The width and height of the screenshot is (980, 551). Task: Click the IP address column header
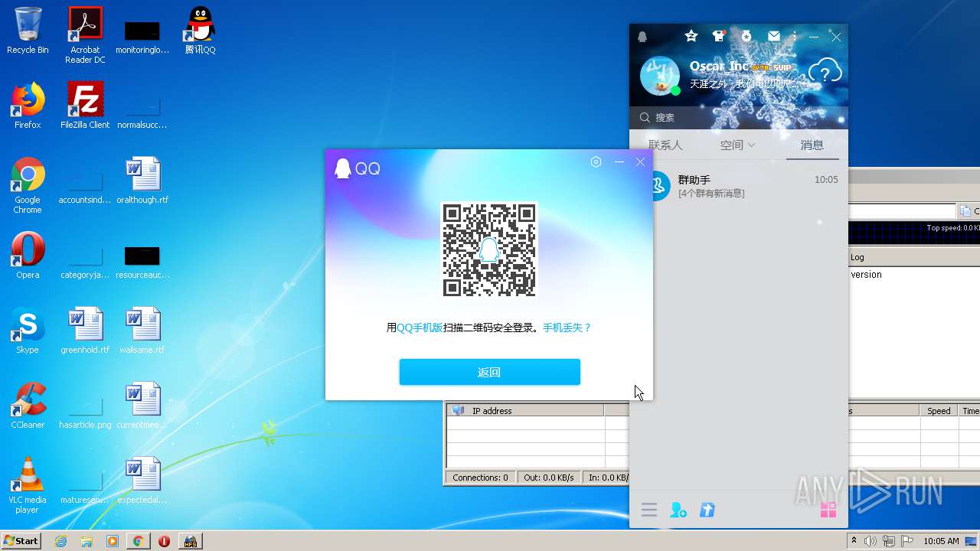525,411
